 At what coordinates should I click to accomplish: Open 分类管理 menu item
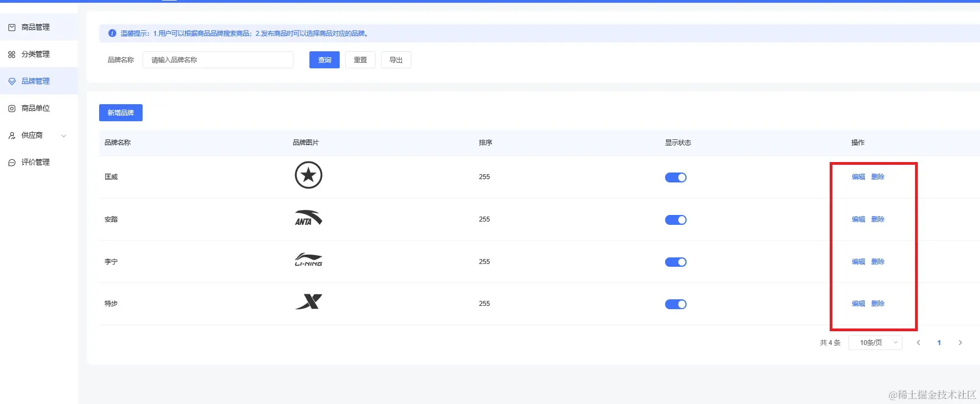(x=39, y=54)
